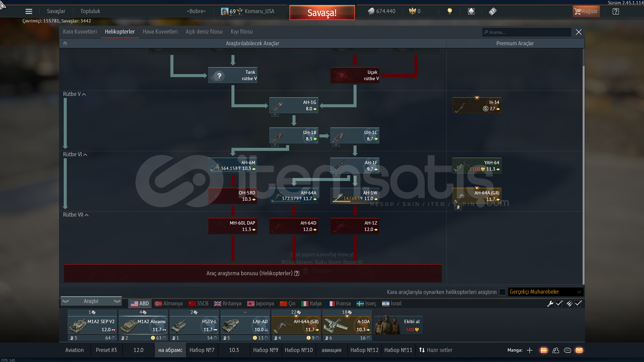Collapse tree with double chevron icon
Screen dimensions: 644x362
click(65, 44)
